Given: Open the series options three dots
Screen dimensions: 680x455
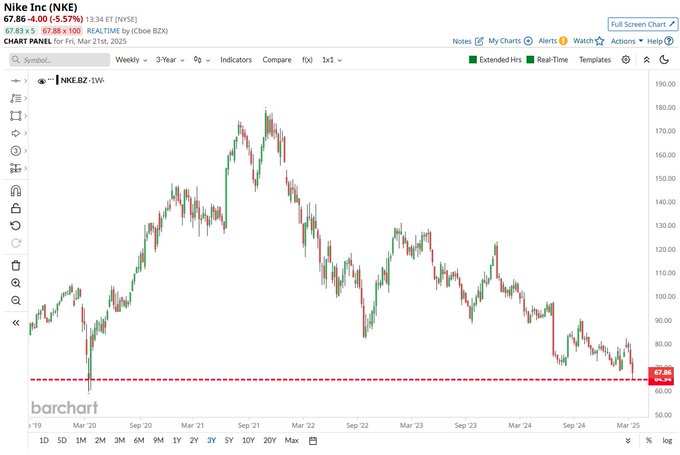Looking at the screenshot, I should point(51,79).
